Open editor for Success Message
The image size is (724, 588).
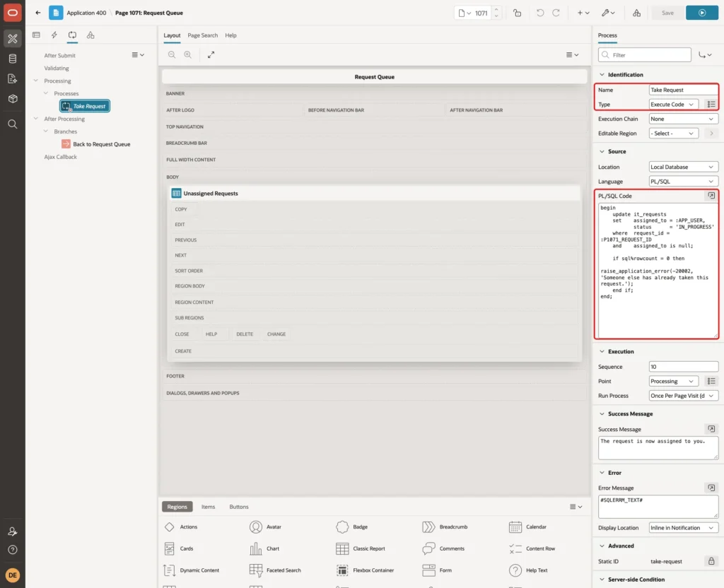[x=711, y=429]
